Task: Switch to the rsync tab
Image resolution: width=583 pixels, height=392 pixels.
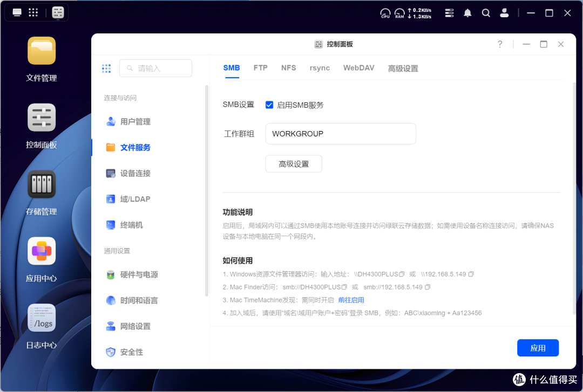Action: (x=320, y=68)
